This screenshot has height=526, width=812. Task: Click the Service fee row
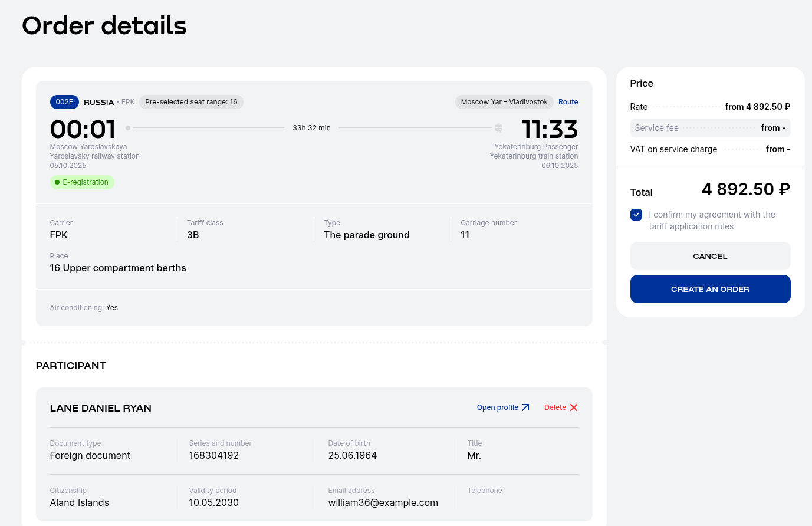click(x=710, y=128)
